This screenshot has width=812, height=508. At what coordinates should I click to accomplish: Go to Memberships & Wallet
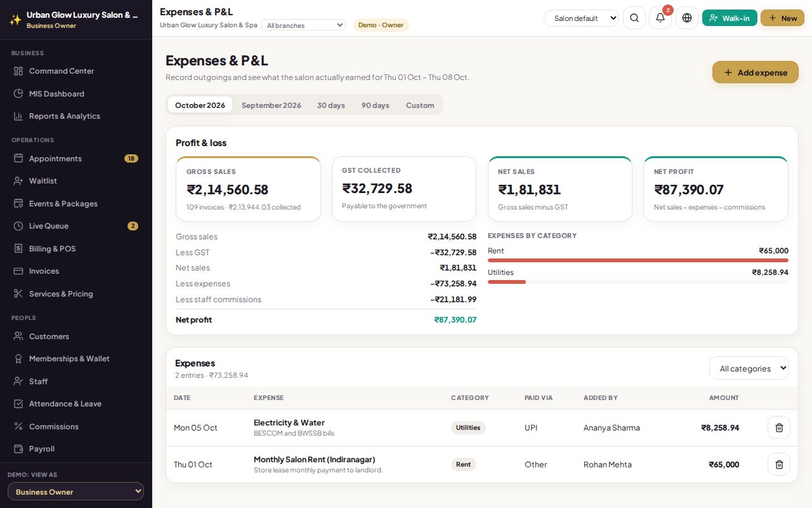point(76,359)
